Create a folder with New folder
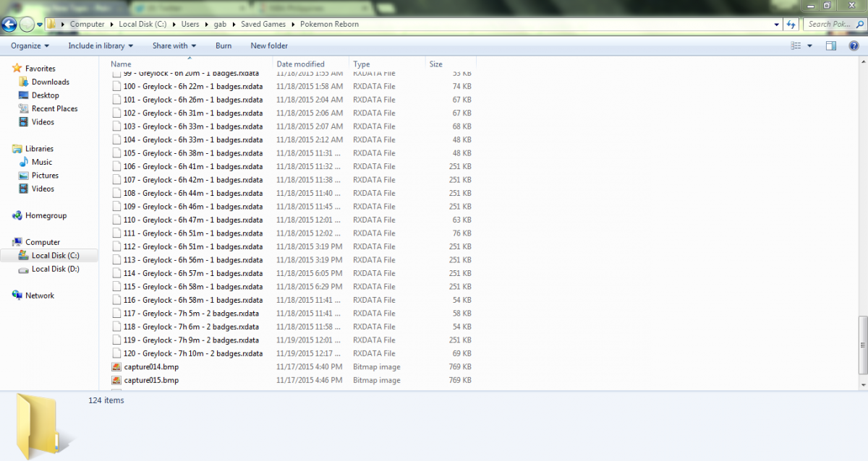Image resolution: width=868 pixels, height=461 pixels. pos(269,46)
